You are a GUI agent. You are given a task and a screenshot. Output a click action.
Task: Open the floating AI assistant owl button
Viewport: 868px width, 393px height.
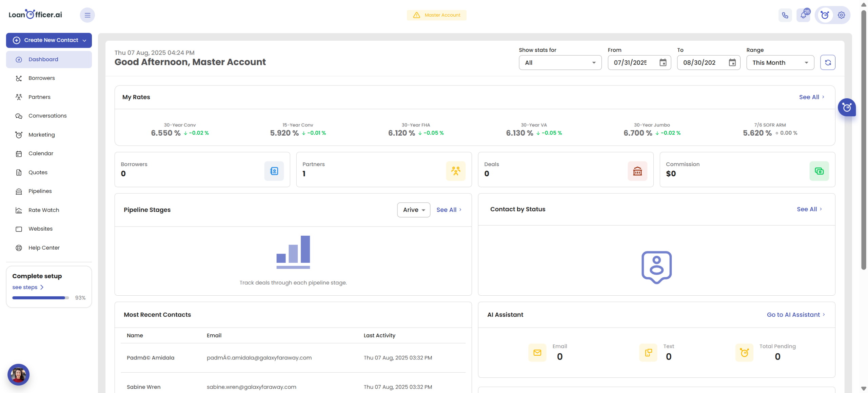[847, 107]
